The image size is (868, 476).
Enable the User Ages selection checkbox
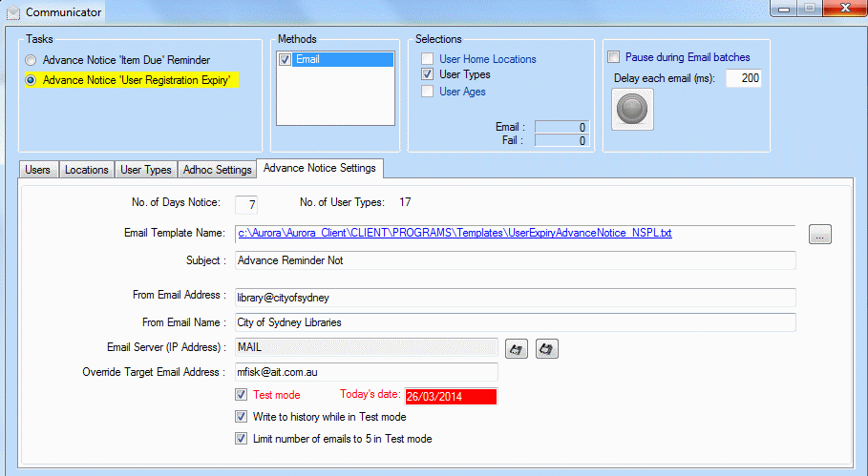coord(427,92)
